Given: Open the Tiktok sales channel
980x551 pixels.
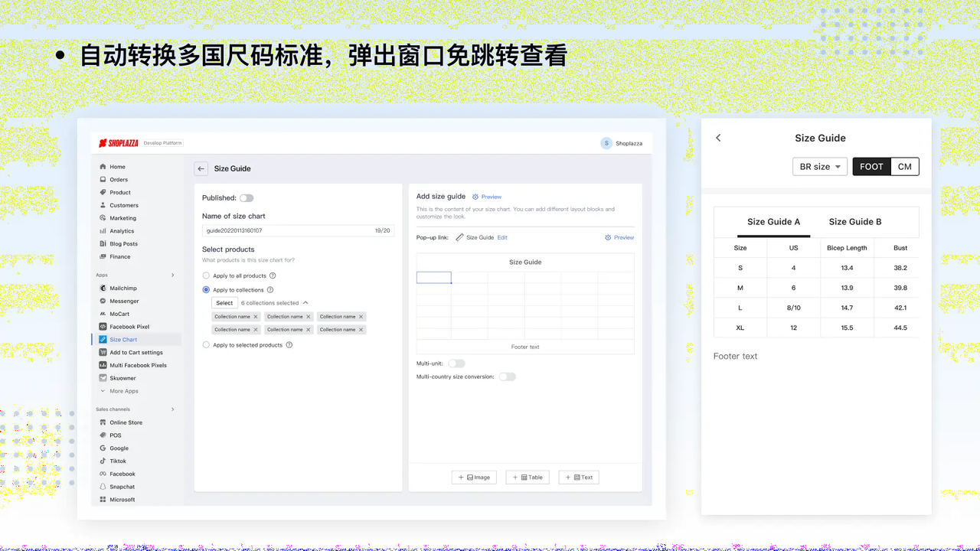Looking at the screenshot, I should pos(118,461).
